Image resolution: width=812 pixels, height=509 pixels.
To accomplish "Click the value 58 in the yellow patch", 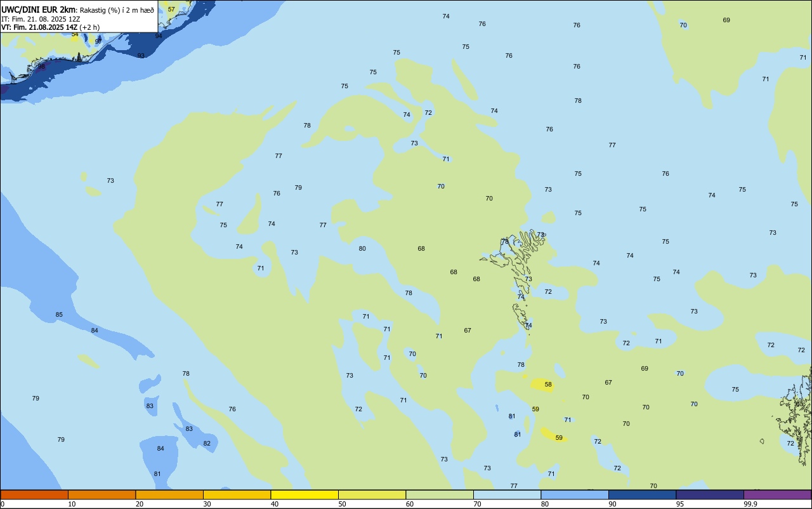I will (548, 385).
